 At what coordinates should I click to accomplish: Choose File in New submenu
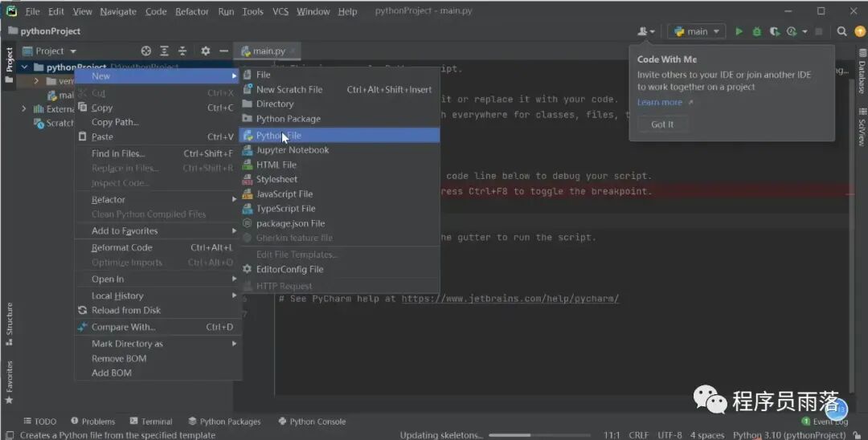click(339, 75)
